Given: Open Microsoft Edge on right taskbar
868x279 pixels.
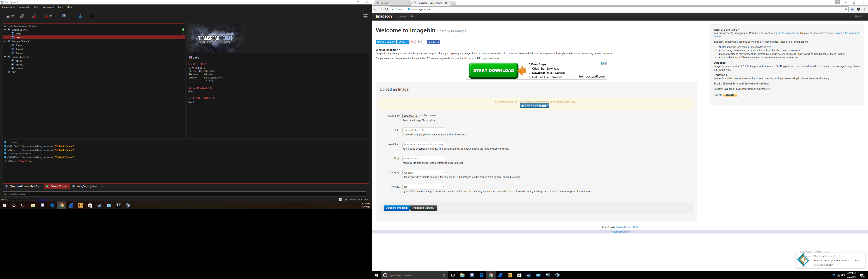Looking at the screenshot, I should (481, 275).
